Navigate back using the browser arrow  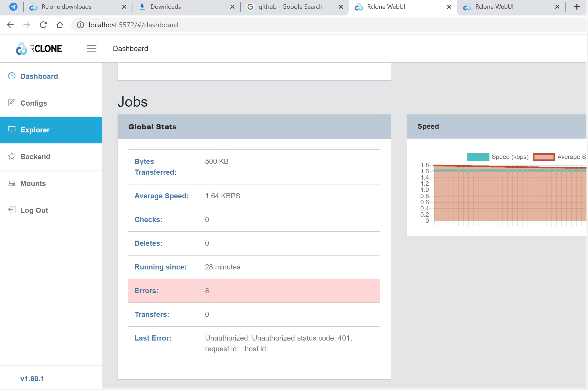click(10, 24)
